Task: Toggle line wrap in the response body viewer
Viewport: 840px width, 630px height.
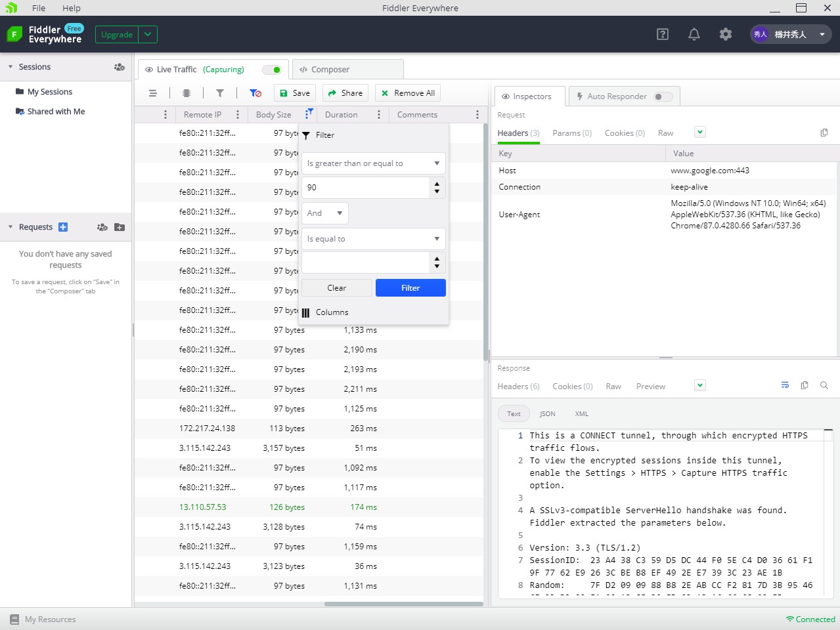Action: [785, 385]
